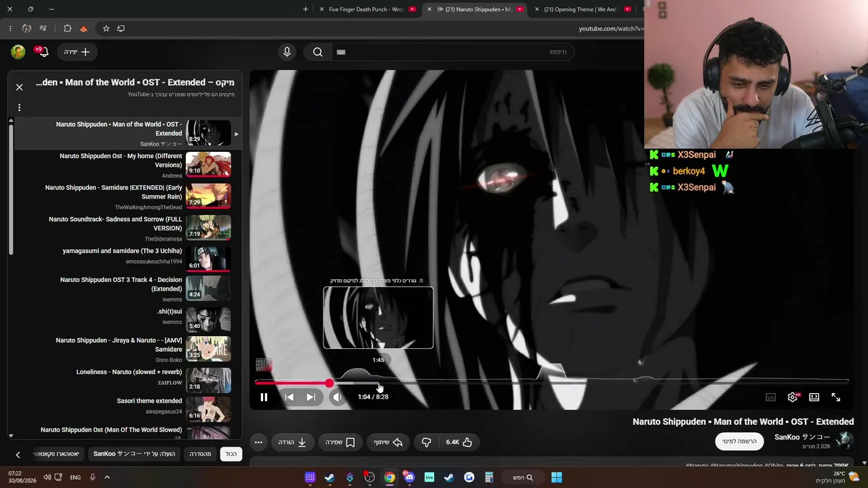Seek the red progress bar scrubber
The image size is (868, 488).
tap(329, 383)
